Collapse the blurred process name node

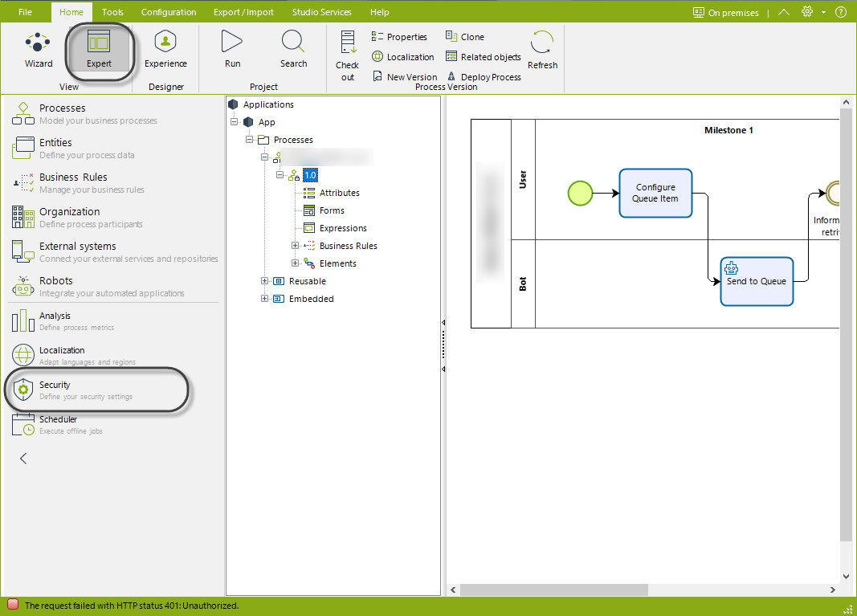(x=264, y=157)
